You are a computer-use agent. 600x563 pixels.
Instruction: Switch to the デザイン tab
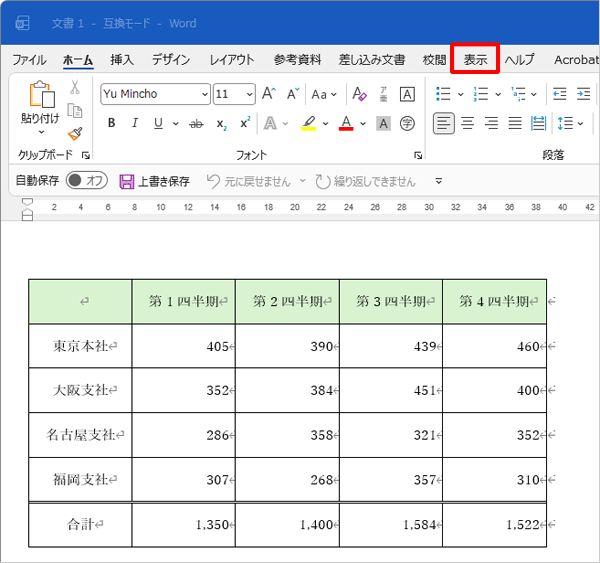171,60
